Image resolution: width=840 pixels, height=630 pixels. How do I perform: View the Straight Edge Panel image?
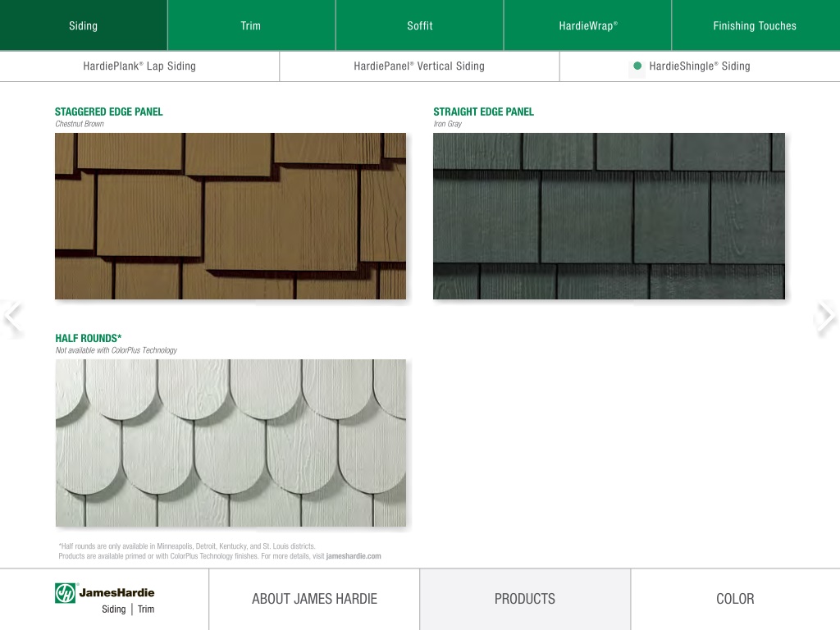[609, 216]
